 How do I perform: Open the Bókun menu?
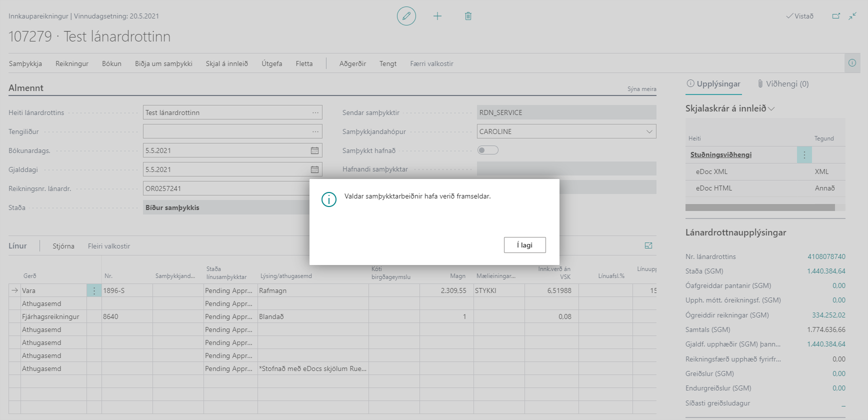pyautogui.click(x=111, y=63)
